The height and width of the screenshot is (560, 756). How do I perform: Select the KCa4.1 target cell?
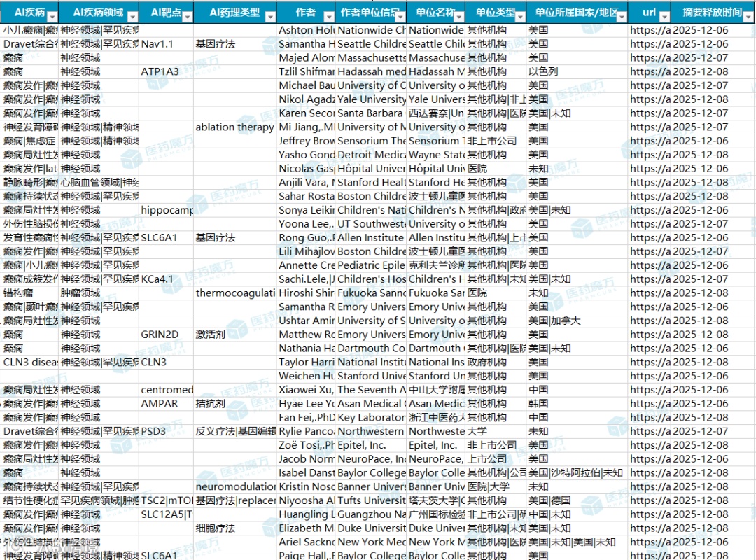click(x=167, y=279)
